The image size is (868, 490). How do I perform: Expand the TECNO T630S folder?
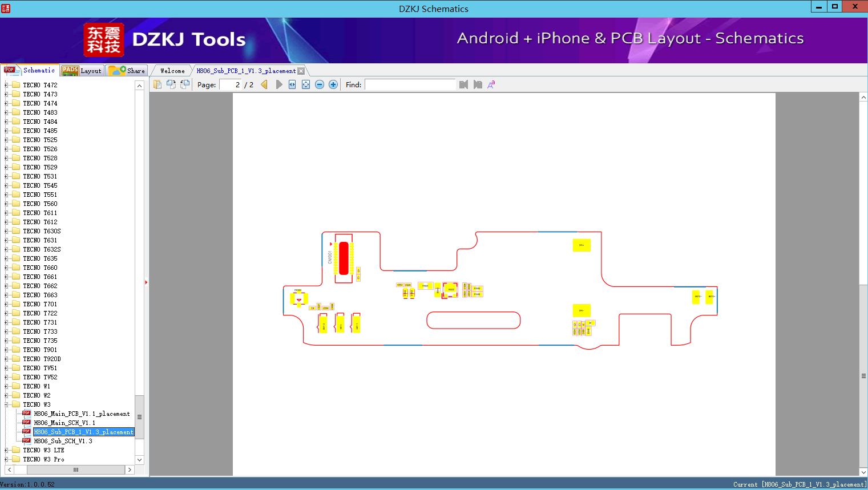pos(6,231)
